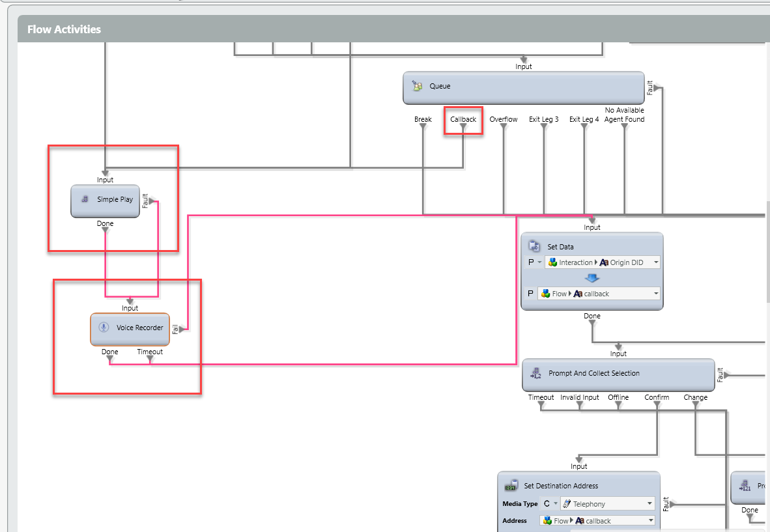Click the Telephony phone icon

coord(566,504)
